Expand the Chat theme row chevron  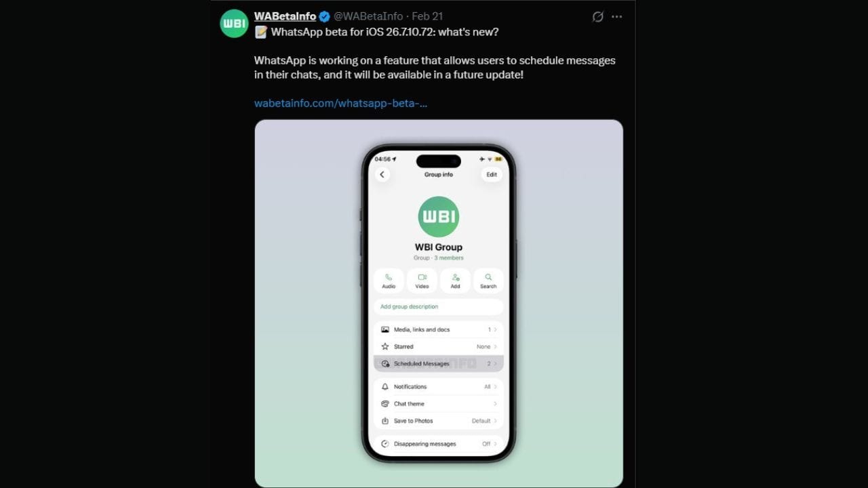pos(496,403)
